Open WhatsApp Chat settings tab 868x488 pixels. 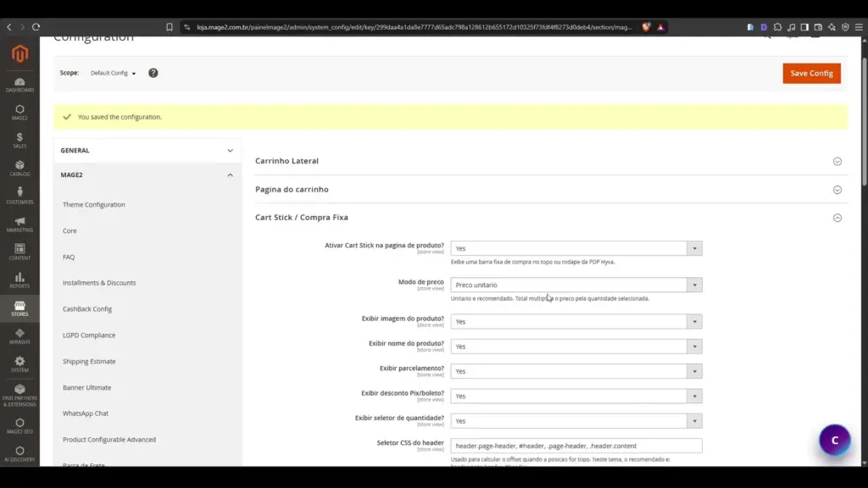(86, 413)
